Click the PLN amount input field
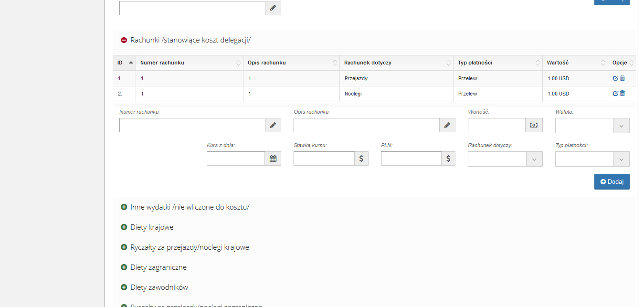Viewport: 644px width, 307px height. pos(411,159)
